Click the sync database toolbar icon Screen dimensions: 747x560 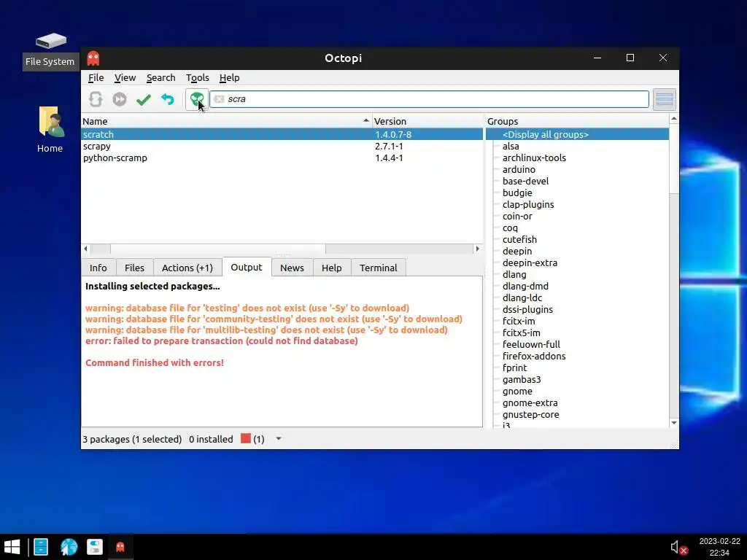tap(96, 99)
